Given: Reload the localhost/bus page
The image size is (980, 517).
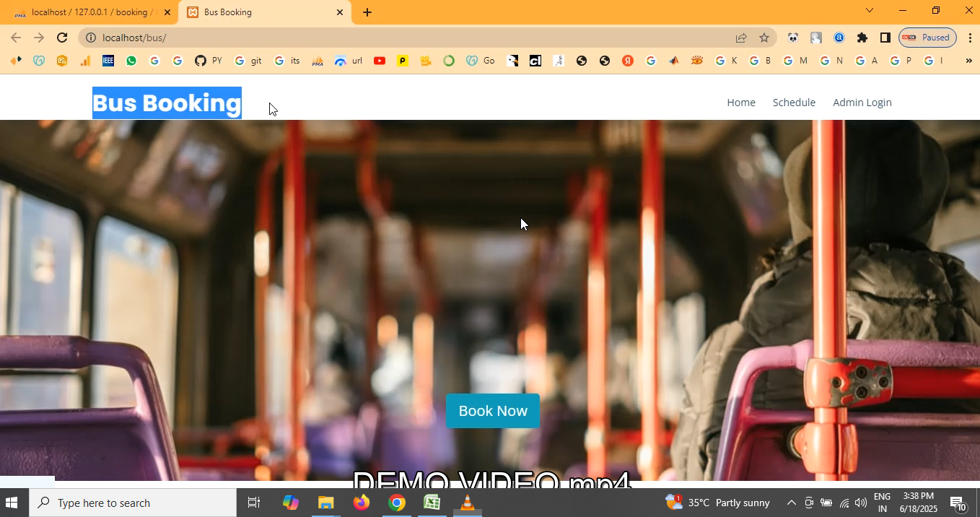Looking at the screenshot, I should coord(62,38).
